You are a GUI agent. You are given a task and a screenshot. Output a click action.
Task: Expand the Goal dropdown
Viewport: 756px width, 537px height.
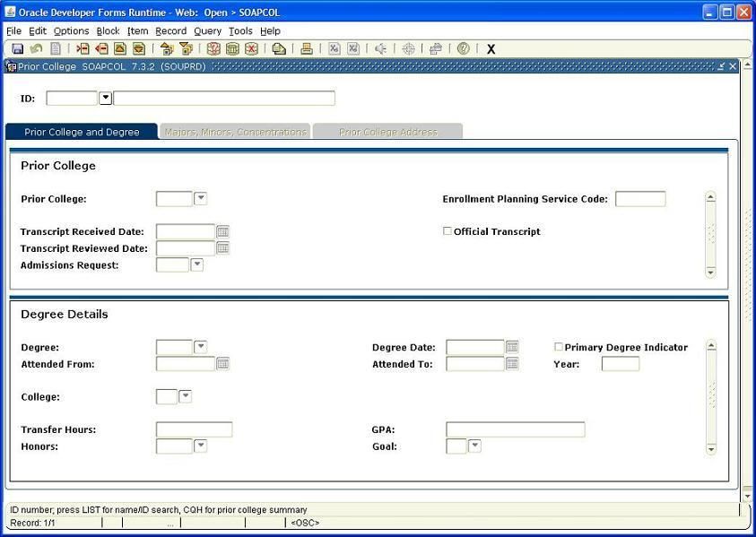[x=475, y=446]
